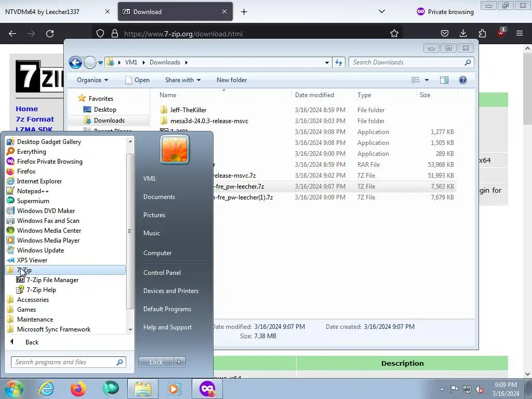Open Documents from Start menu right pane
Screen dimensions: 532x399
point(159,197)
